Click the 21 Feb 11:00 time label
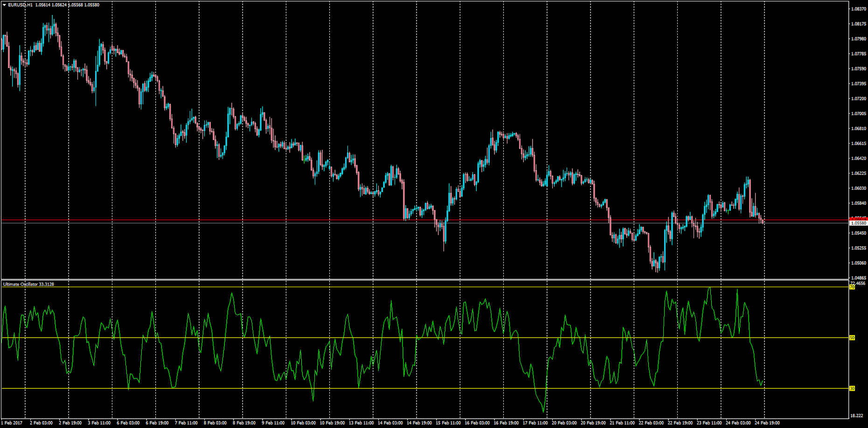Viewport: 868px width, 428px height. (622, 423)
